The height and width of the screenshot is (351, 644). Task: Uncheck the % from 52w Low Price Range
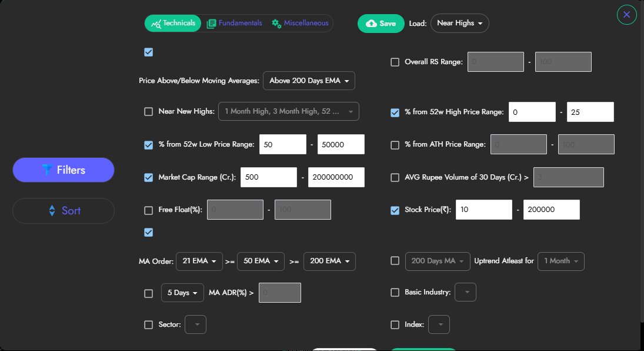coord(149,145)
